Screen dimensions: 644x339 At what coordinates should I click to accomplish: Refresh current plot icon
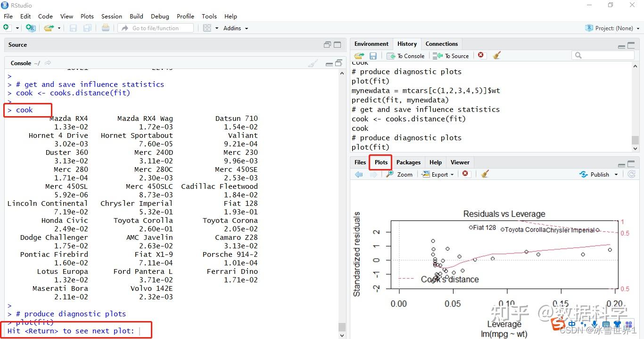tap(632, 174)
